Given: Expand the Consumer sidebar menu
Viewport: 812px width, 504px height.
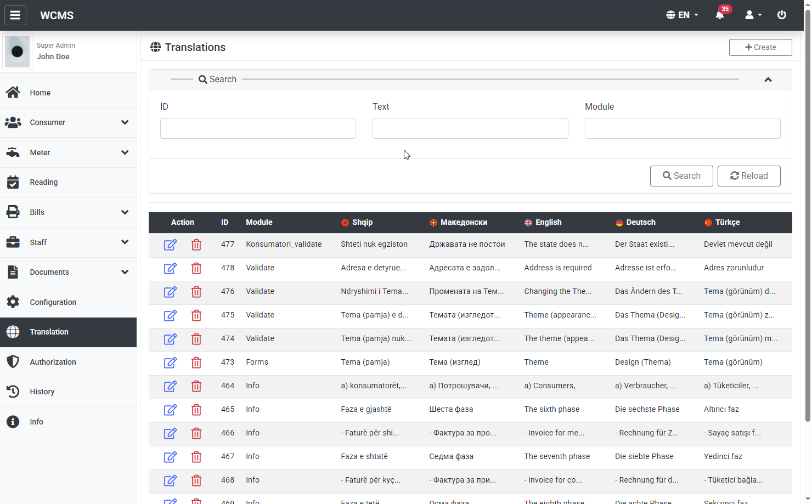Looking at the screenshot, I should tap(68, 122).
